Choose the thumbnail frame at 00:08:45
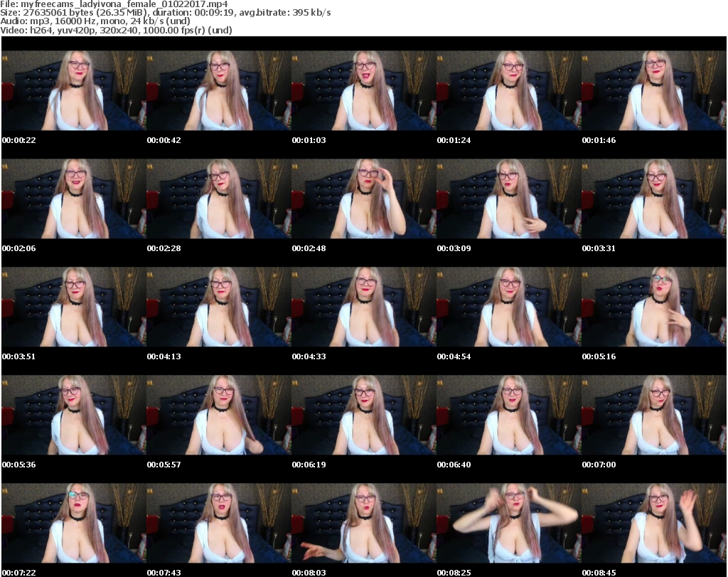The width and height of the screenshot is (728, 577). (x=654, y=524)
